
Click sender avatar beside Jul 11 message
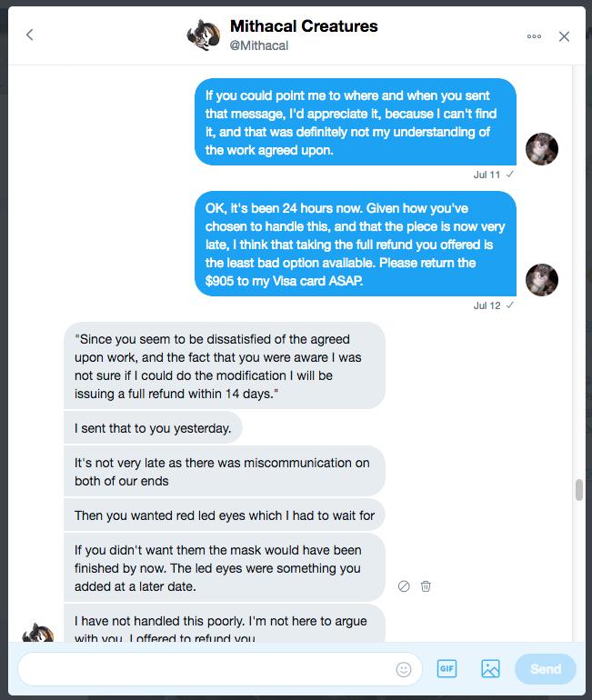[542, 148]
